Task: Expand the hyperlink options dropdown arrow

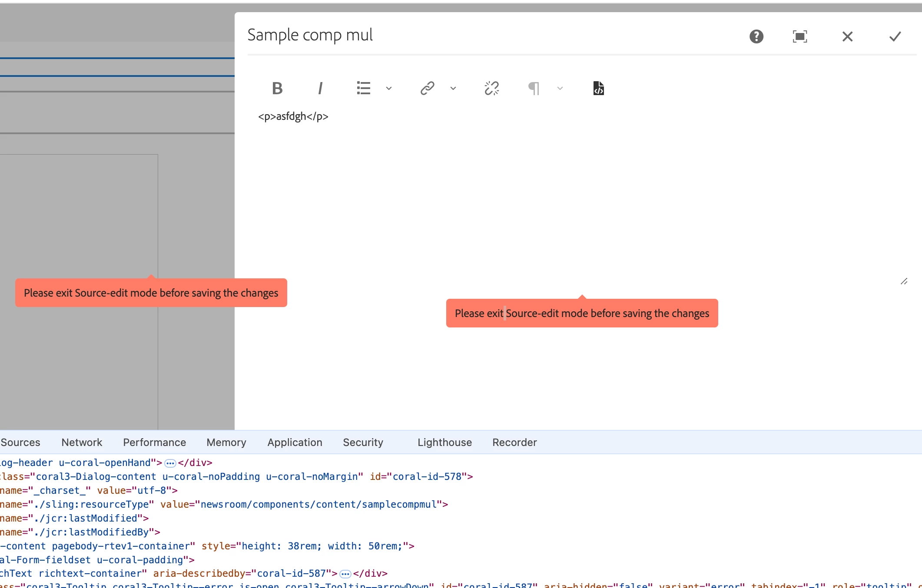Action: coord(453,89)
